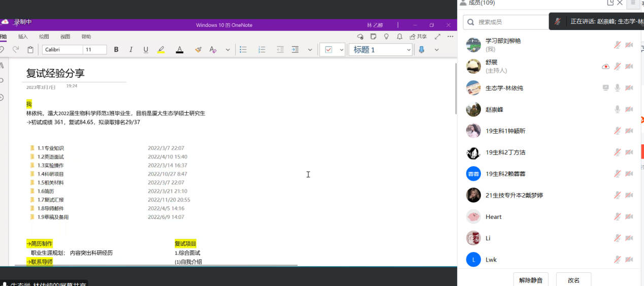Insert a bulleted list
Image resolution: width=644 pixels, height=286 pixels.
click(243, 50)
